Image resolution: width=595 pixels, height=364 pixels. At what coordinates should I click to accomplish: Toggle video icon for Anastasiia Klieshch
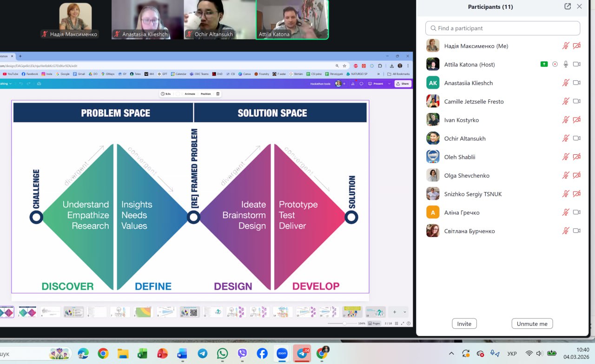[577, 83]
